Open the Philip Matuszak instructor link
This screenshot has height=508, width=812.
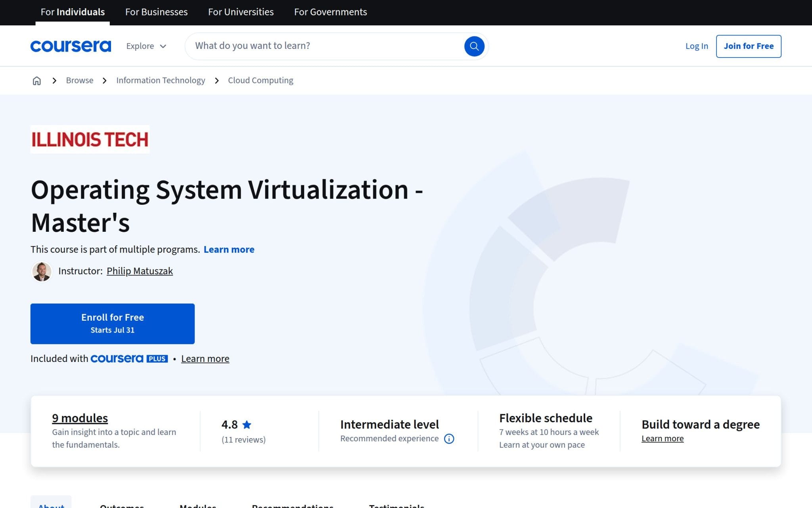click(x=140, y=271)
